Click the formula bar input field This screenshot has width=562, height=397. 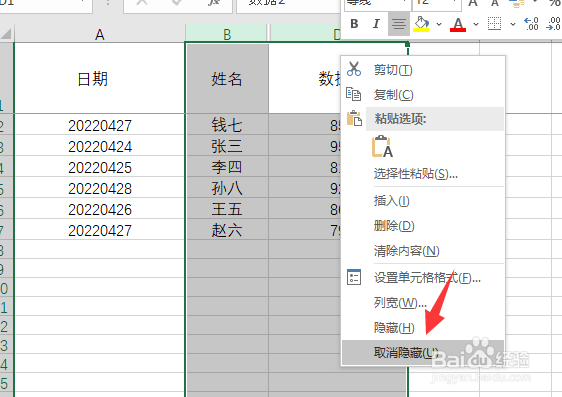[x=288, y=5]
